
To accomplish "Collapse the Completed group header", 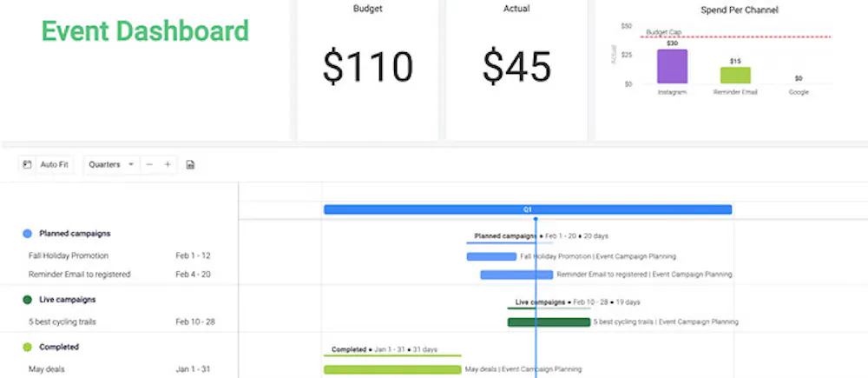I will (x=59, y=347).
